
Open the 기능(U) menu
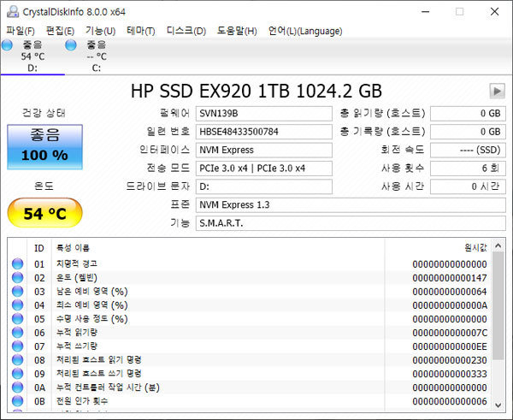[100, 31]
